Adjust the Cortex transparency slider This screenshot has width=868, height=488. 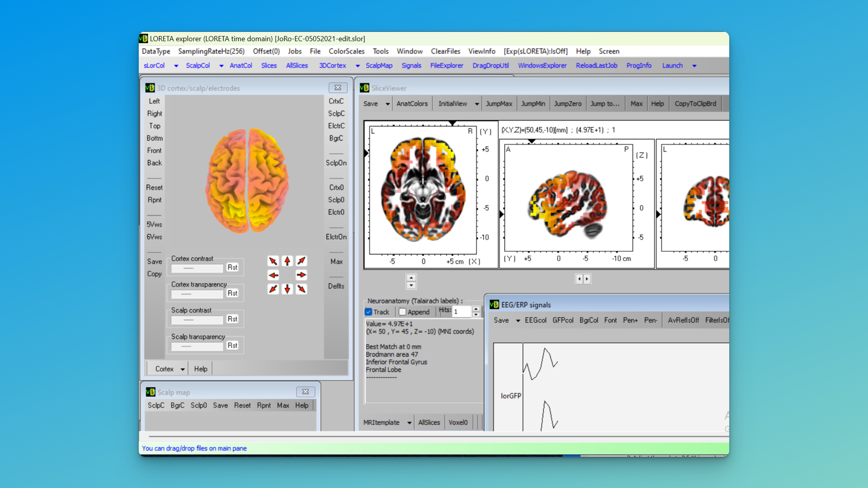pos(197,294)
